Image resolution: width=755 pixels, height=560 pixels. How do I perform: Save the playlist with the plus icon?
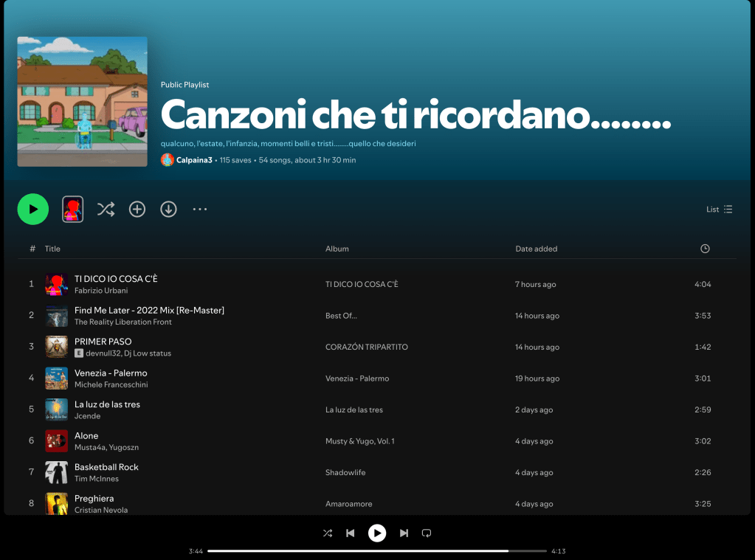[x=137, y=209]
